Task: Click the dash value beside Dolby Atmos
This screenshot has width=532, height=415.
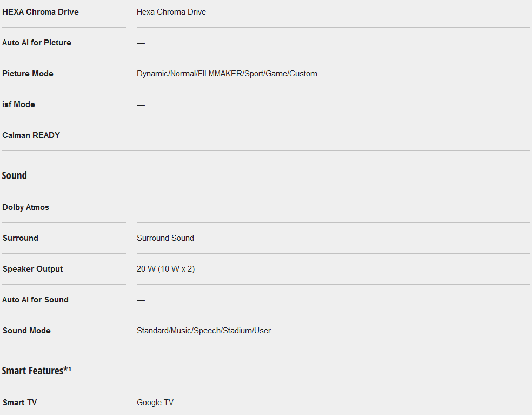Action: pos(141,208)
